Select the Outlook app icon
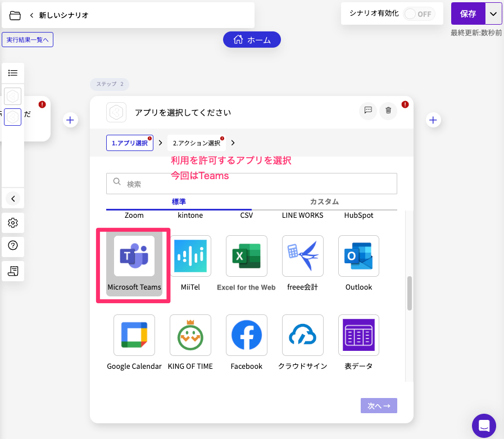The height and width of the screenshot is (439, 504). [x=358, y=256]
